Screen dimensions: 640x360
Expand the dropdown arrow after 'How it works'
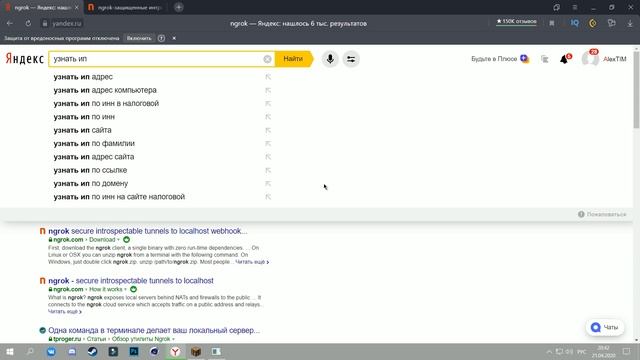tap(125, 289)
